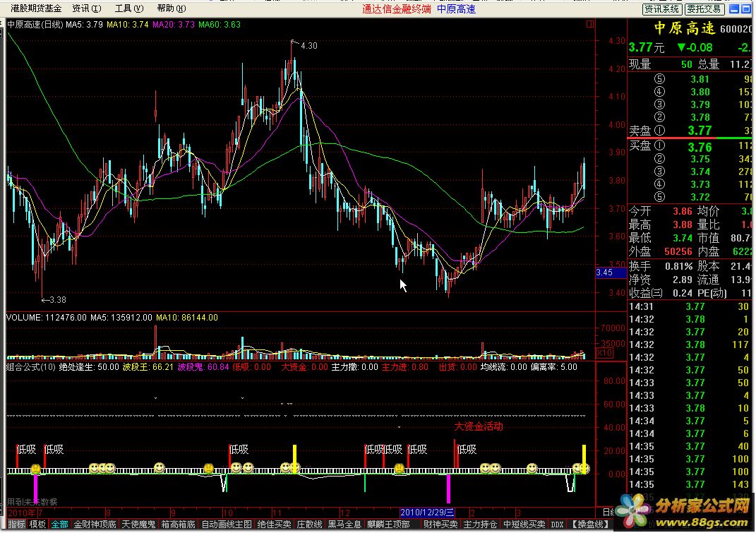The image size is (756, 533).
Task: Click the MA20: 3.73 legend text
Action: tap(174, 25)
